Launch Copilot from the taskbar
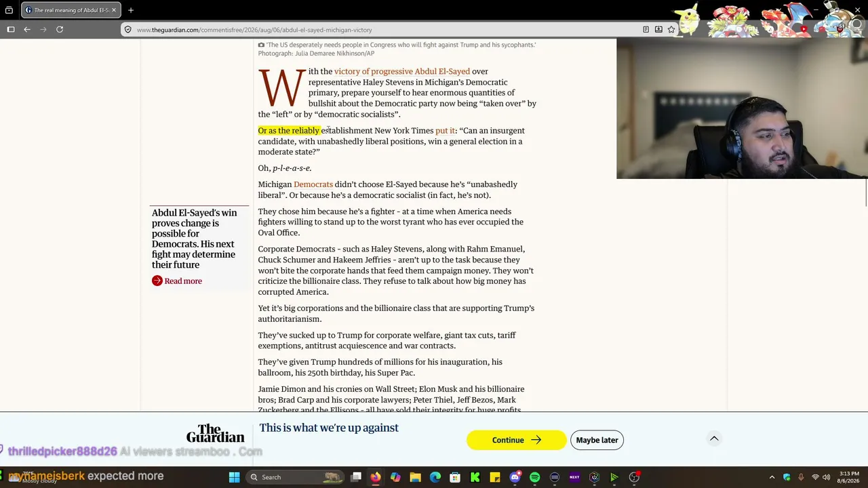 [395, 477]
